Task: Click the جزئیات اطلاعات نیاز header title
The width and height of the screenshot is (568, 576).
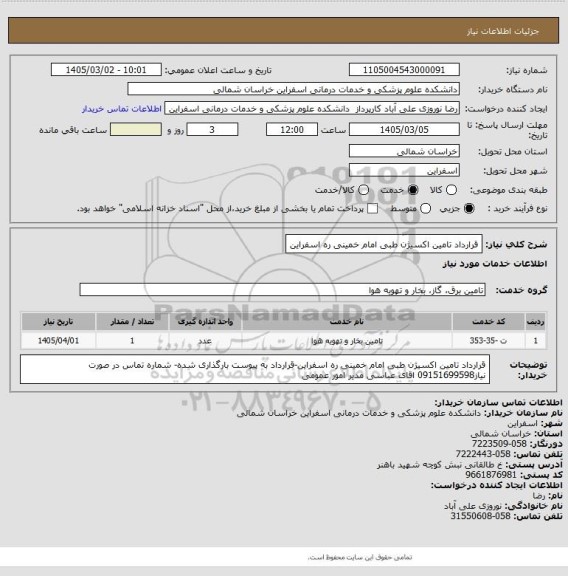Action: pyautogui.click(x=503, y=31)
